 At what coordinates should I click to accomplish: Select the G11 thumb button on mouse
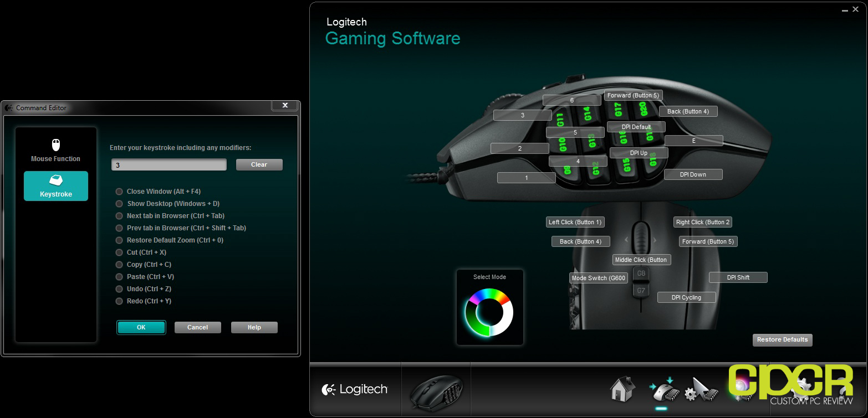pos(560,120)
